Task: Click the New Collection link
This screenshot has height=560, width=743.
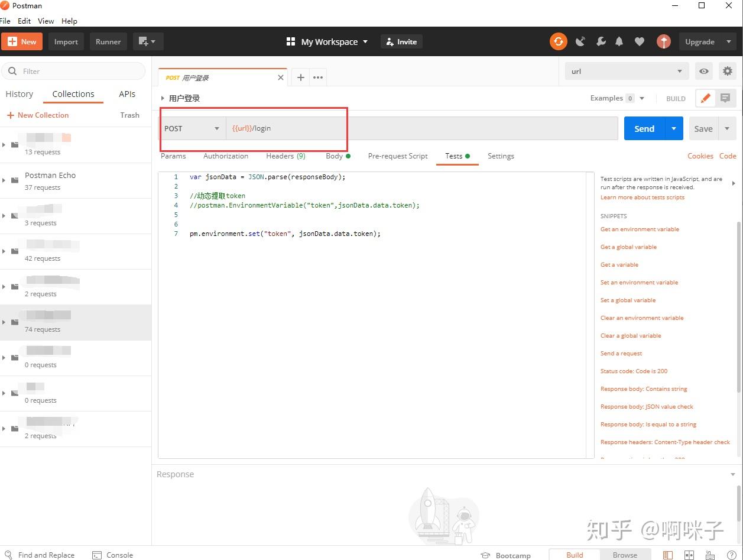Action: (x=37, y=115)
